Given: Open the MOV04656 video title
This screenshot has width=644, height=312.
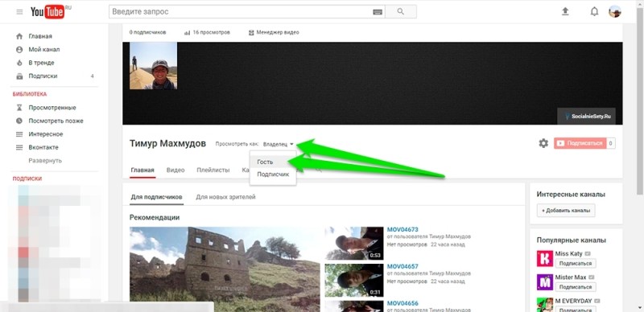Looking at the screenshot, I should 402,303.
